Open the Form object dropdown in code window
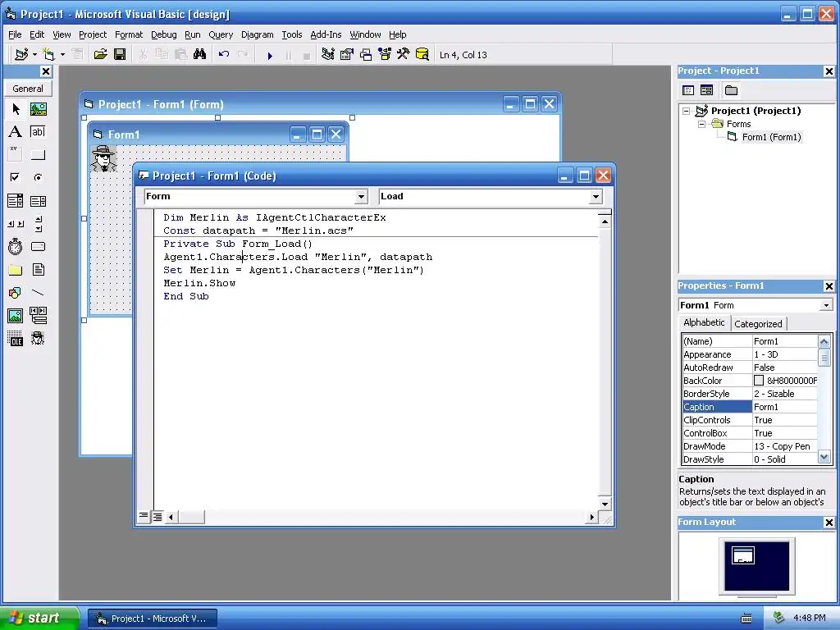840x630 pixels. (362, 197)
